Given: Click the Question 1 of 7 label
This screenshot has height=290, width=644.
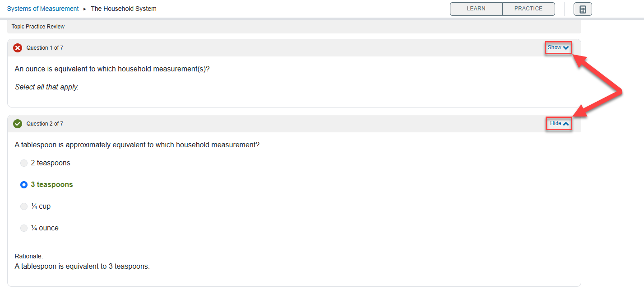Looking at the screenshot, I should (45, 48).
